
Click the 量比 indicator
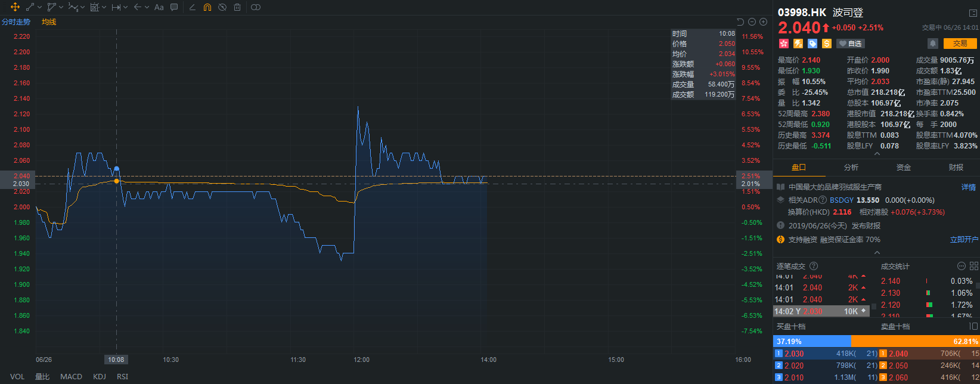(x=42, y=376)
